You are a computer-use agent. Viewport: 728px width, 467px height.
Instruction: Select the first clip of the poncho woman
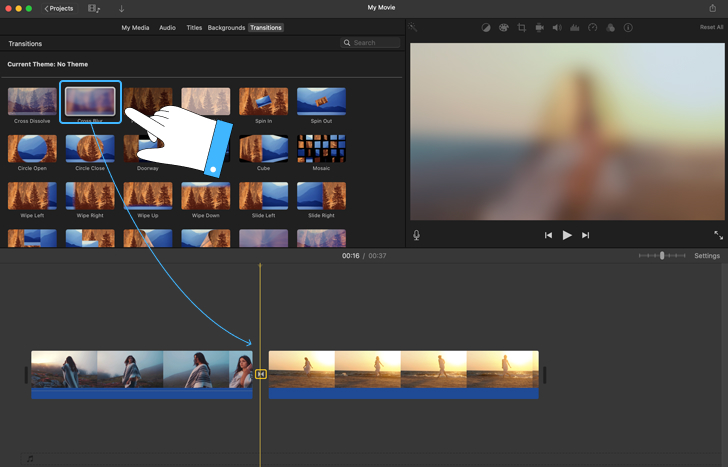(142, 375)
